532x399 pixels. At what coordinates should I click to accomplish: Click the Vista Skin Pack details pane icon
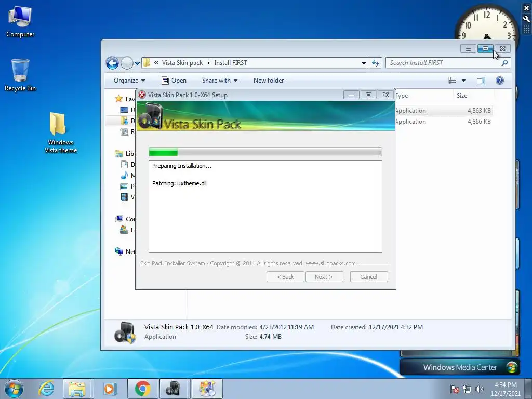[125, 332]
